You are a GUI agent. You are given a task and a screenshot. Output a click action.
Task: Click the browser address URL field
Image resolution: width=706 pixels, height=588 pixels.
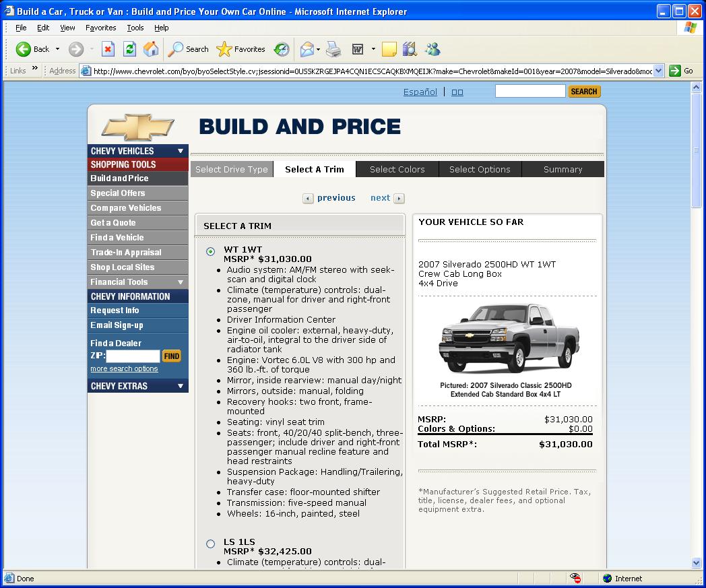point(373,71)
